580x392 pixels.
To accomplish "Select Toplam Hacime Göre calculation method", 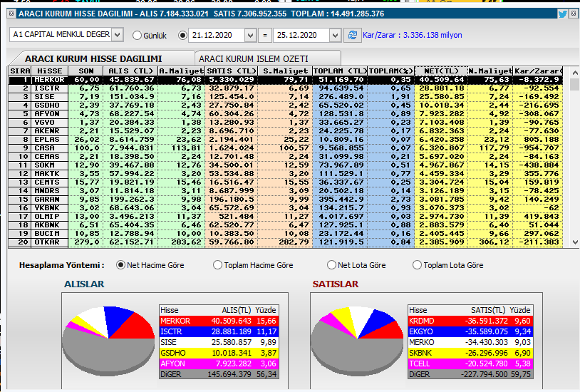I will pos(217,265).
